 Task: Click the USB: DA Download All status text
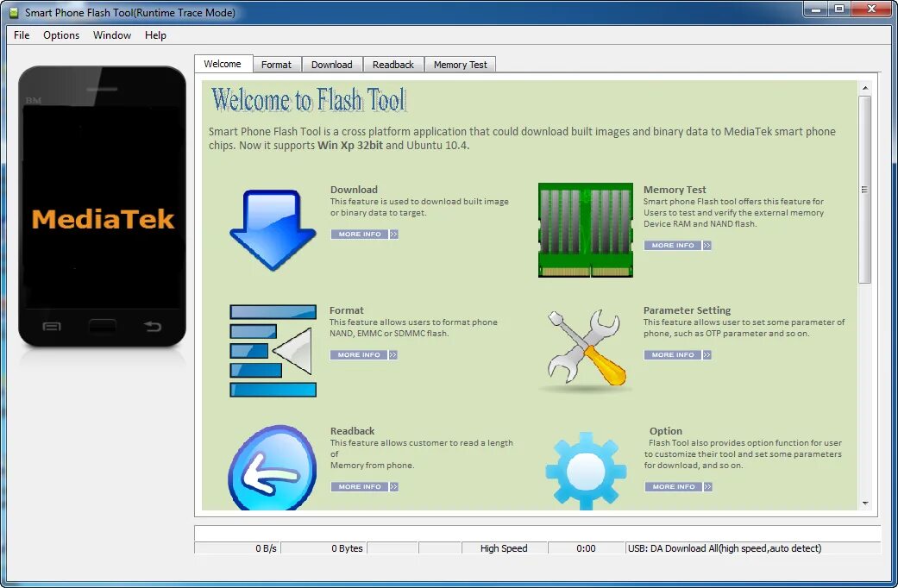tap(725, 548)
